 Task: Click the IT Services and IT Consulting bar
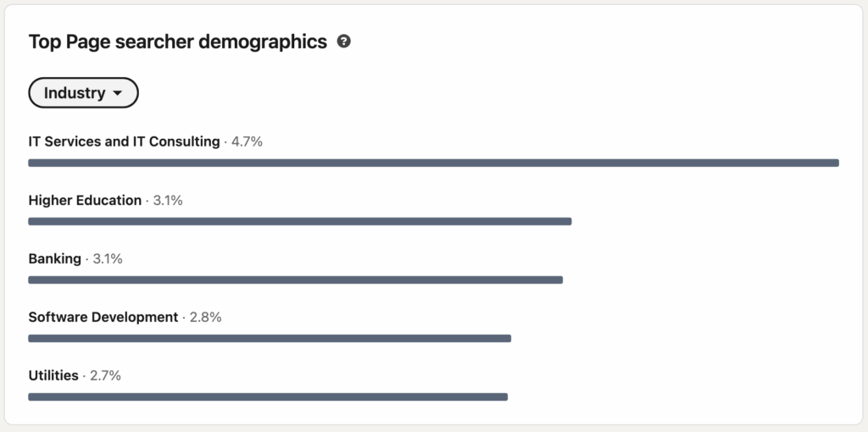[433, 163]
